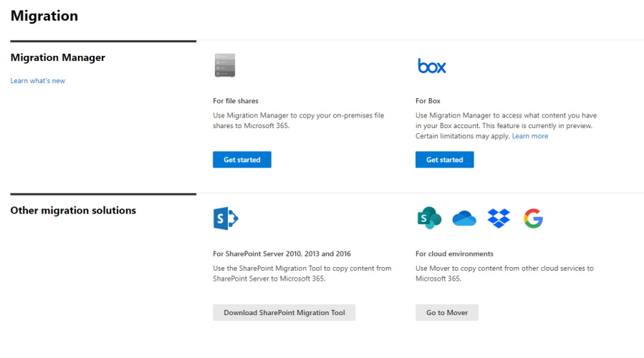This screenshot has width=644, height=358.
Task: Click the OneDrive cloud icon
Action: click(x=464, y=218)
